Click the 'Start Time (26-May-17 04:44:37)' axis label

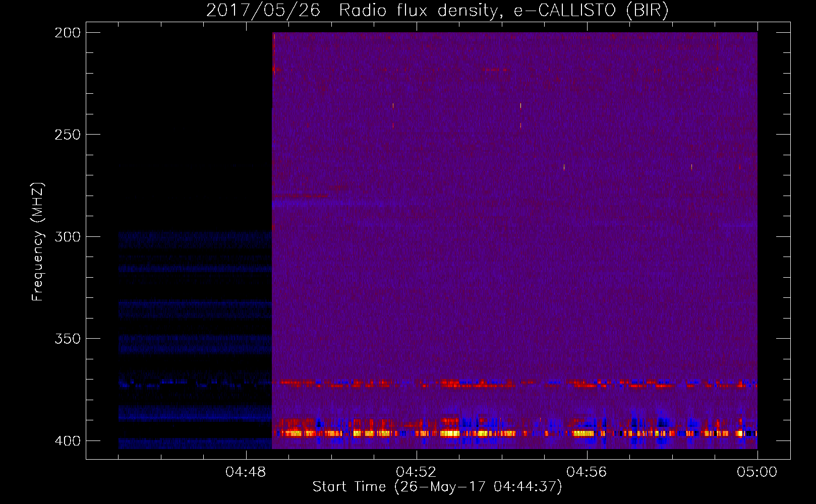click(437, 487)
